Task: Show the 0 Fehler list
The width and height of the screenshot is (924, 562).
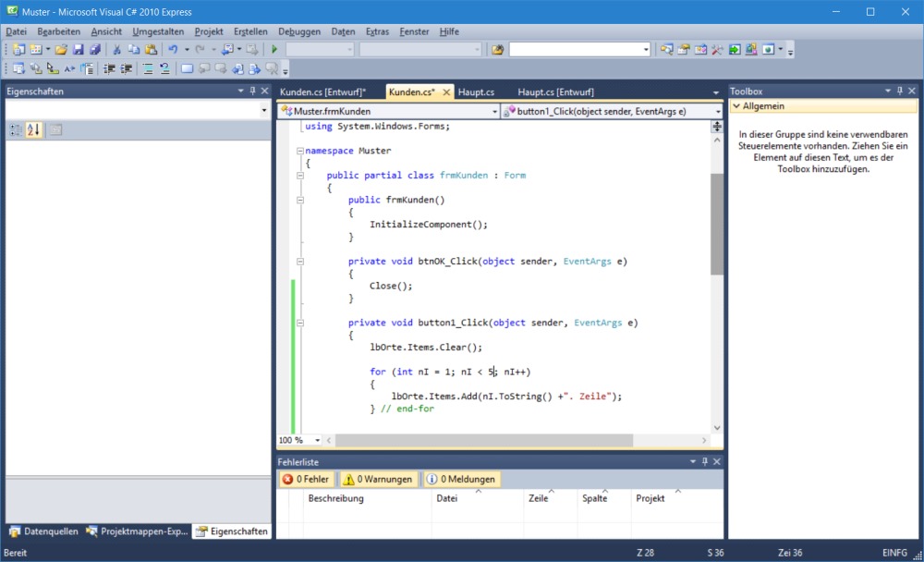Action: tap(306, 479)
